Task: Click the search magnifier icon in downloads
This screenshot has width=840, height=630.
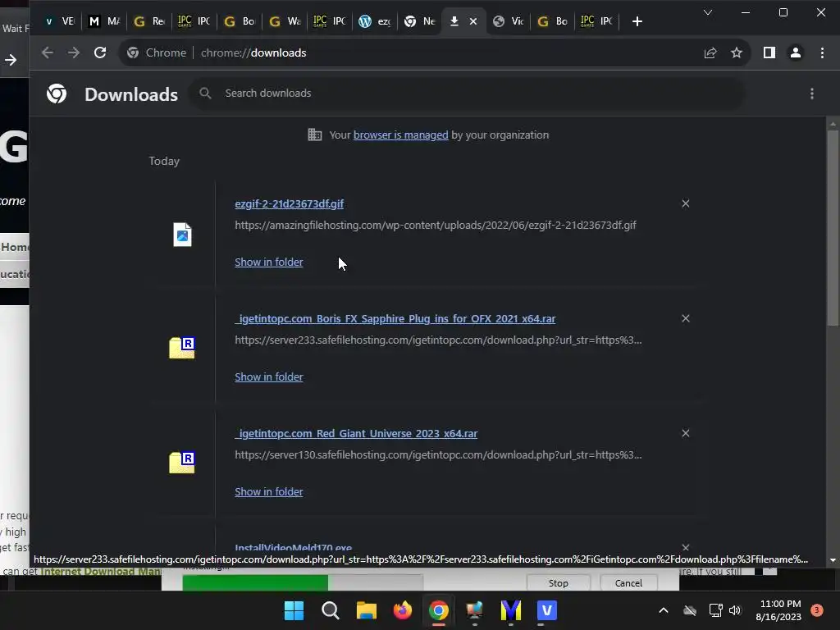Action: point(205,94)
